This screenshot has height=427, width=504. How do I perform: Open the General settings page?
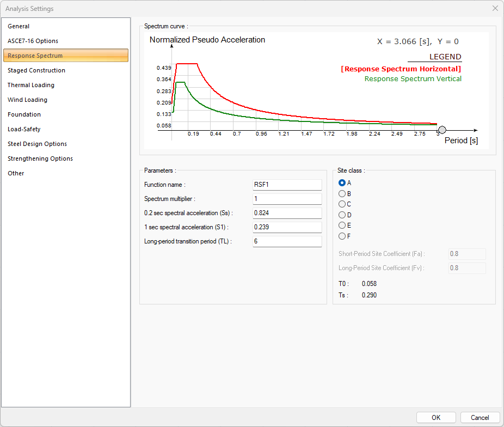click(x=19, y=26)
